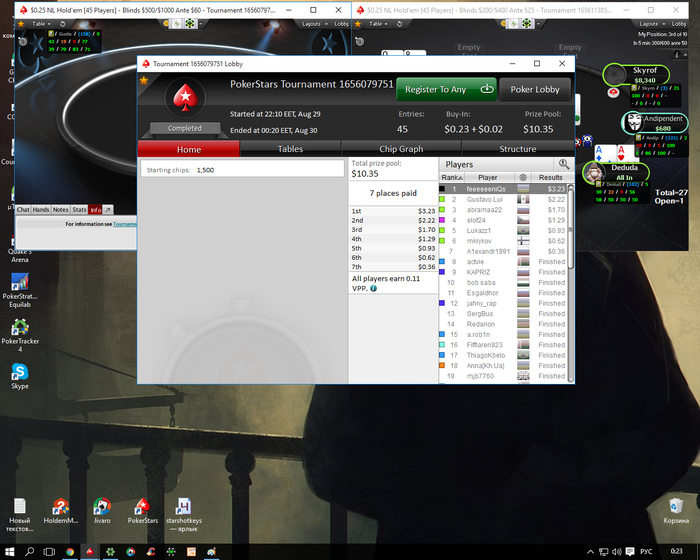
Task: Click the green chip icon in left table toolbar
Action: [190, 23]
